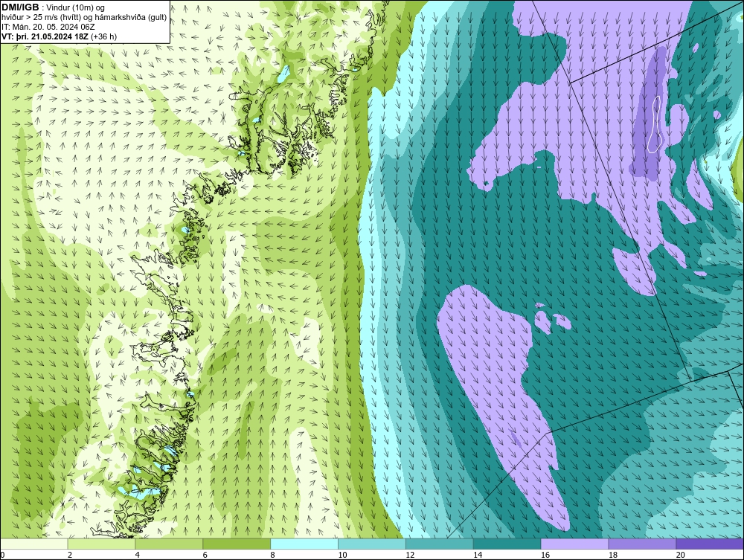This screenshot has width=744, height=560.
Task: Click legend scale label 2
Action: click(x=70, y=555)
